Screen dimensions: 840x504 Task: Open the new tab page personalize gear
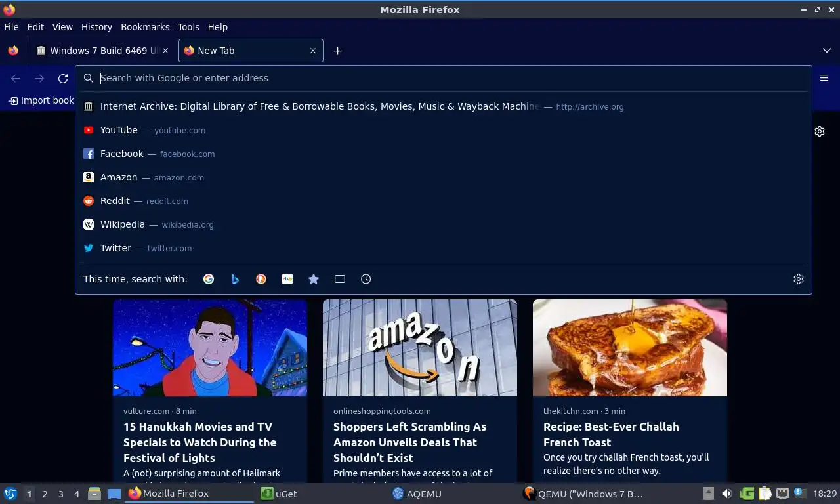click(820, 131)
